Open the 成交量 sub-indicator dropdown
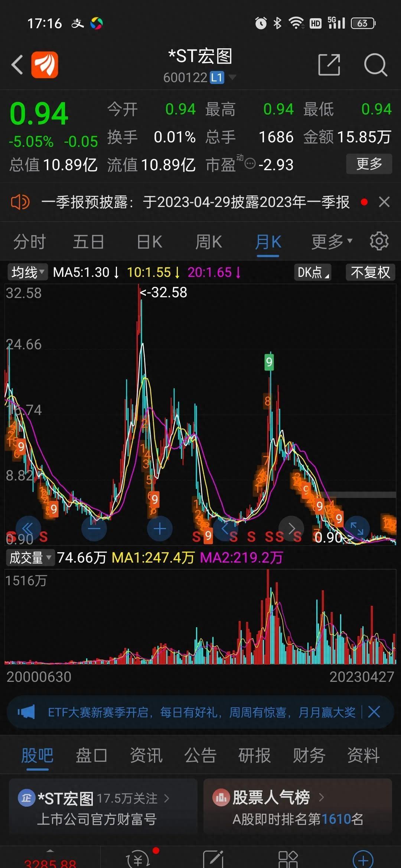Screen dimensions: 401x868 [30, 558]
